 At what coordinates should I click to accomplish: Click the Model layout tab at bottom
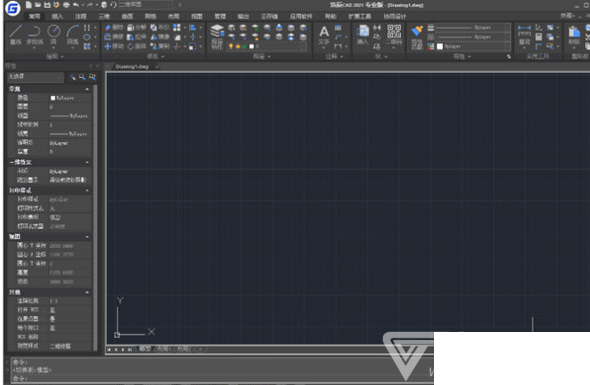[x=145, y=349]
